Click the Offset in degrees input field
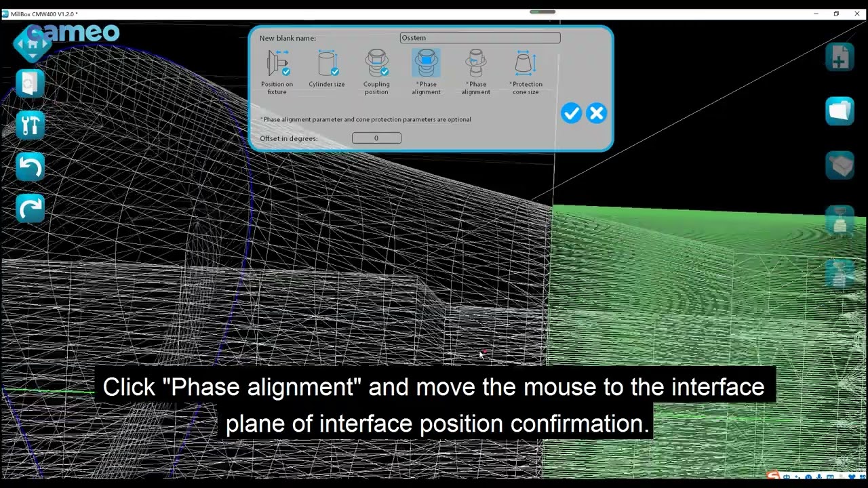 pyautogui.click(x=376, y=138)
